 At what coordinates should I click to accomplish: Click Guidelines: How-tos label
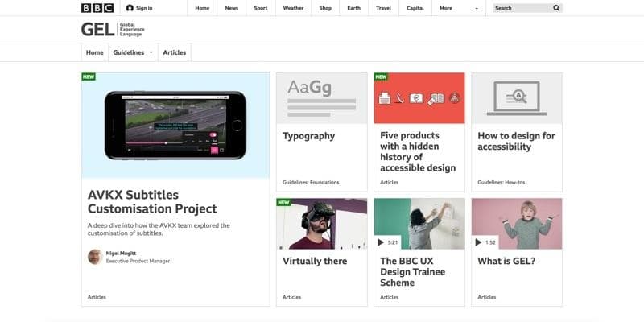click(x=501, y=183)
